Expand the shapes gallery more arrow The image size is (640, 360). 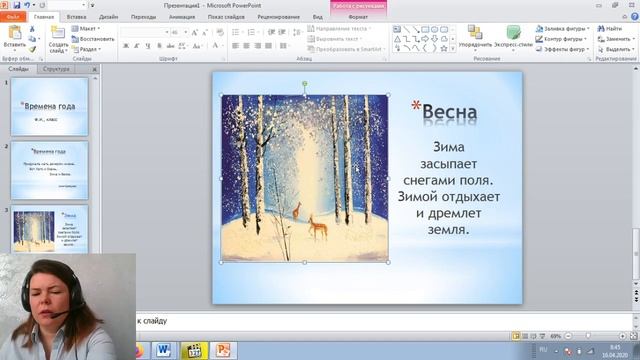[x=453, y=49]
